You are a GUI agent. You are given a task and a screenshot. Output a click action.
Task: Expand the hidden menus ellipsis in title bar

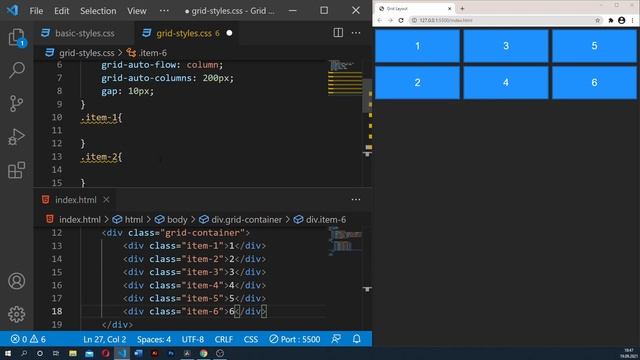pyautogui.click(x=164, y=11)
